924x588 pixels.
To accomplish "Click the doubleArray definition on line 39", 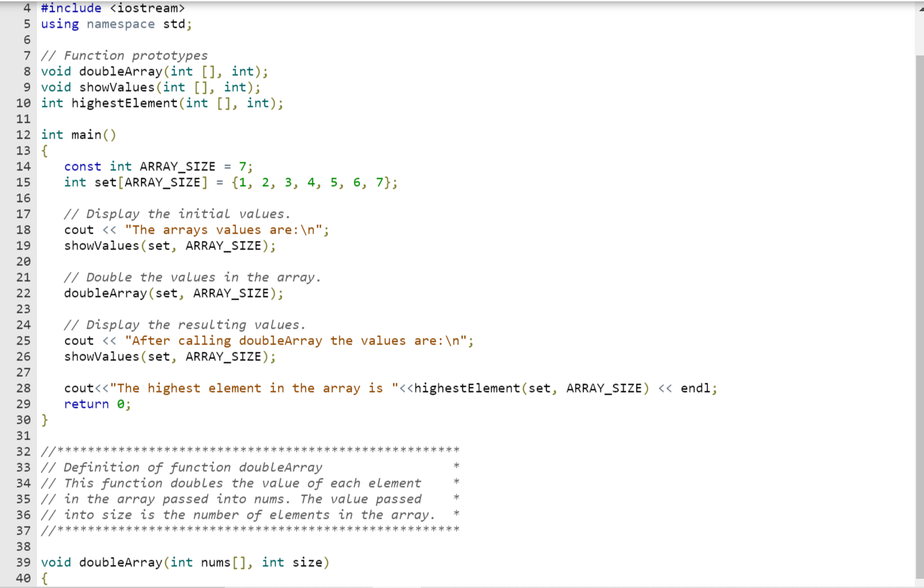I will [185, 562].
